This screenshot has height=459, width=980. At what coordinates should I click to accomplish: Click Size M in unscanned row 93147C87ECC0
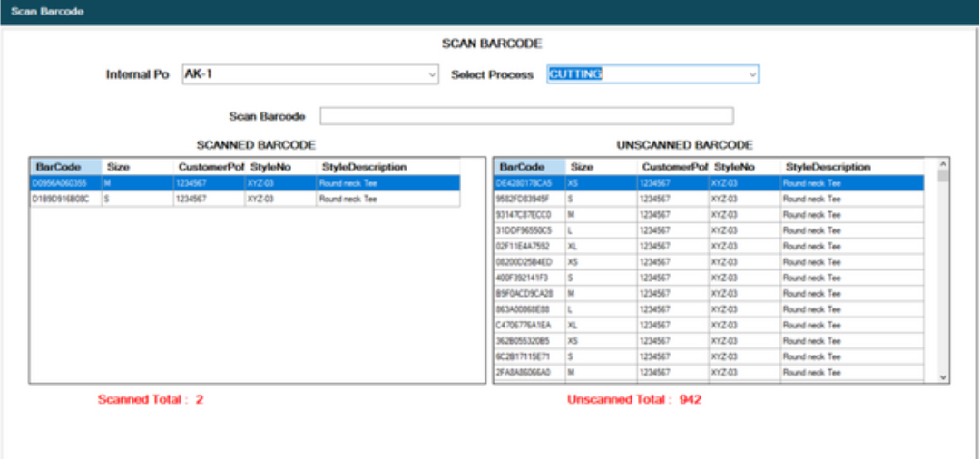coord(602,215)
